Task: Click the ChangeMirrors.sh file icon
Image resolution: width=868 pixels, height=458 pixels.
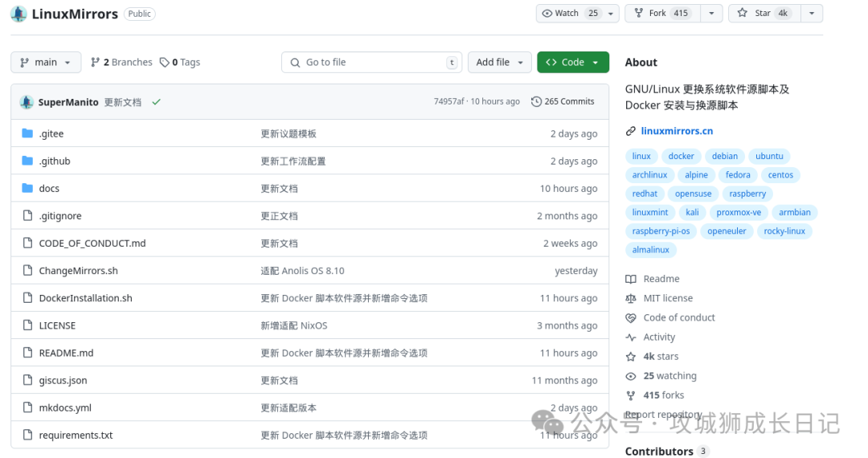Action: pos(27,271)
